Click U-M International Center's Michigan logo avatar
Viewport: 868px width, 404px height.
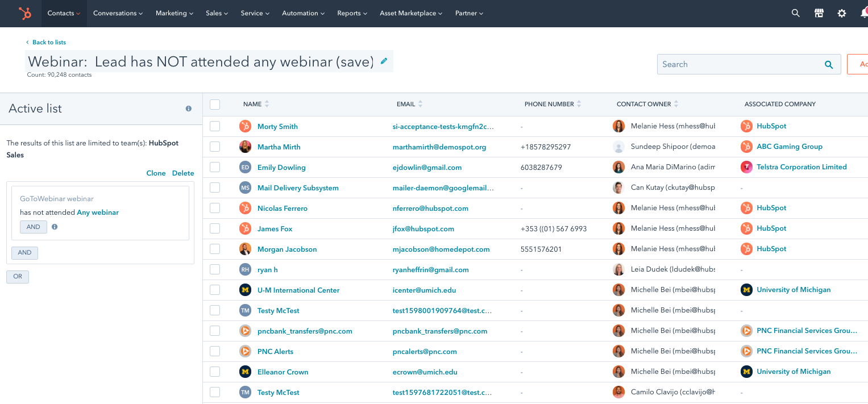point(245,290)
